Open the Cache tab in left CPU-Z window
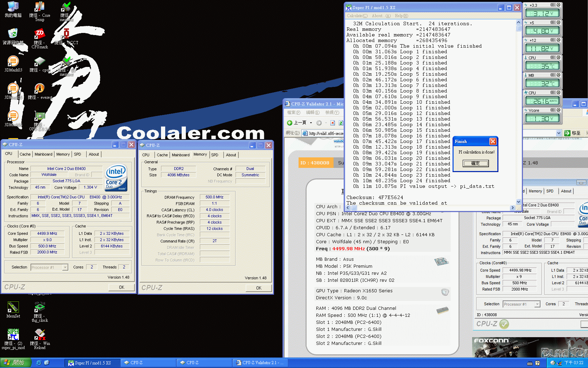The image size is (588, 368). point(25,154)
